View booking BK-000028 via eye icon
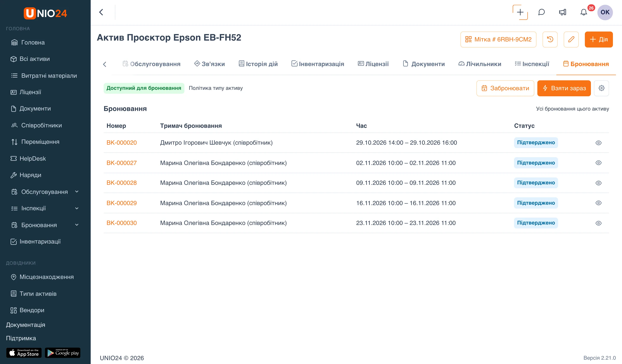The width and height of the screenshot is (622, 364). (x=598, y=183)
